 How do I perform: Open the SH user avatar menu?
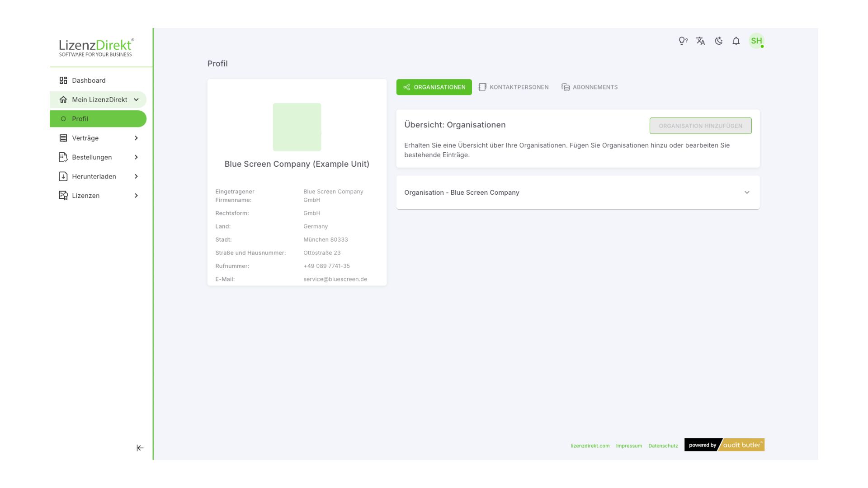click(756, 41)
